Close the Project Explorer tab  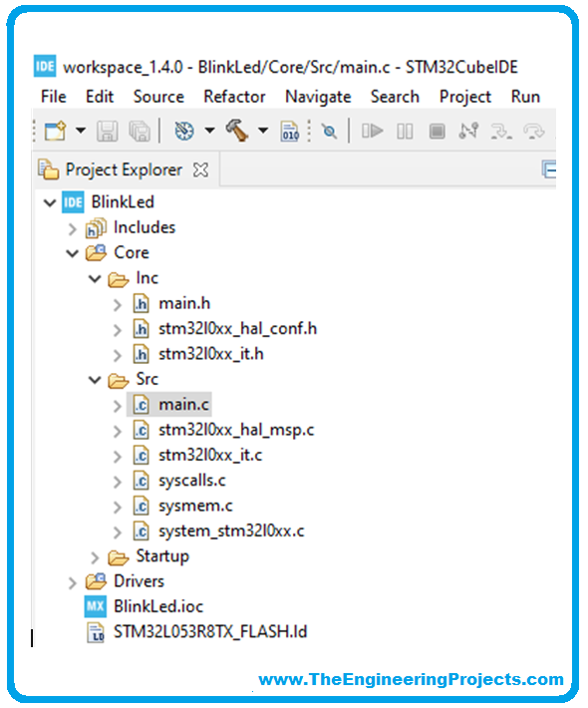200,171
